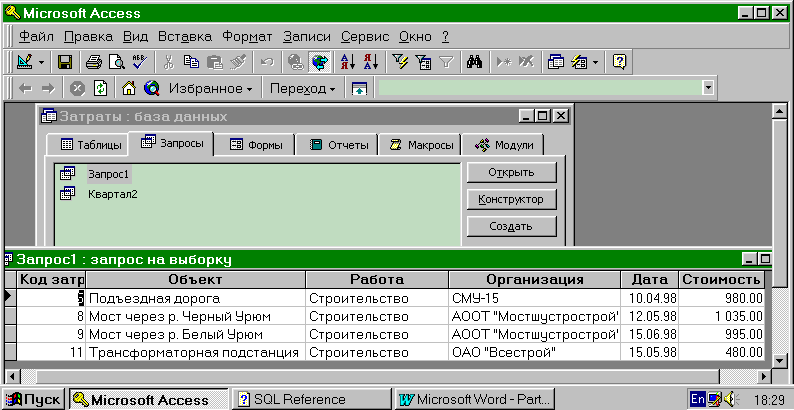The image size is (794, 410).
Task: Click the Пуск start button
Action: 33,399
